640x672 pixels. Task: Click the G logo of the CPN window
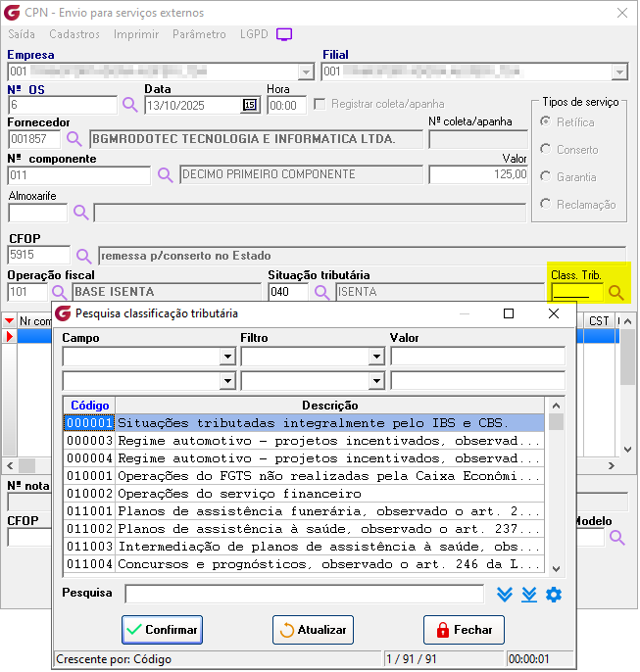coord(12,13)
